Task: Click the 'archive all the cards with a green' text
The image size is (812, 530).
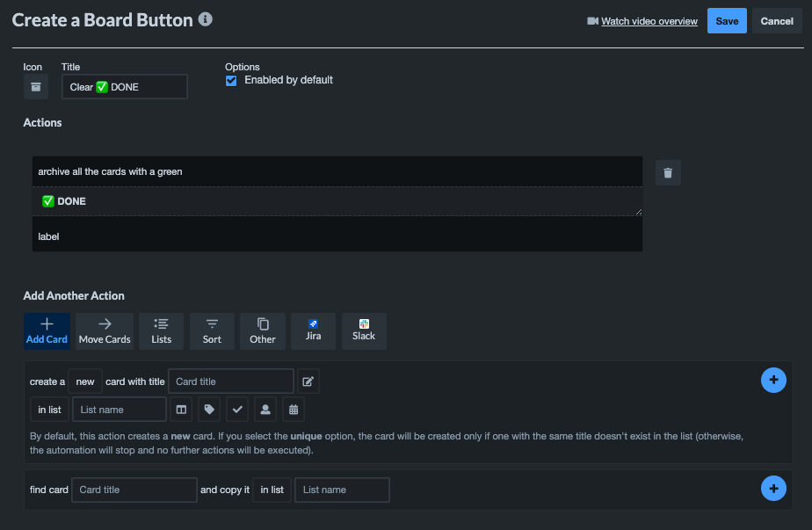Action: [x=110, y=172]
